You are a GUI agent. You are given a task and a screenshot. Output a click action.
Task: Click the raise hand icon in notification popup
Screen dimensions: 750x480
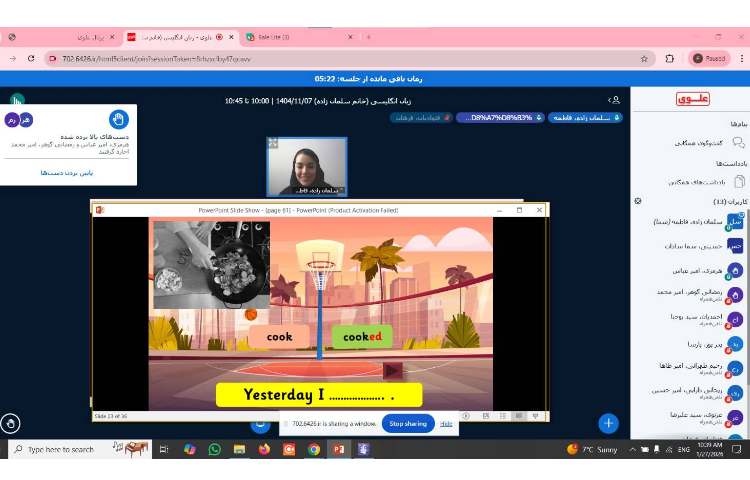(119, 119)
